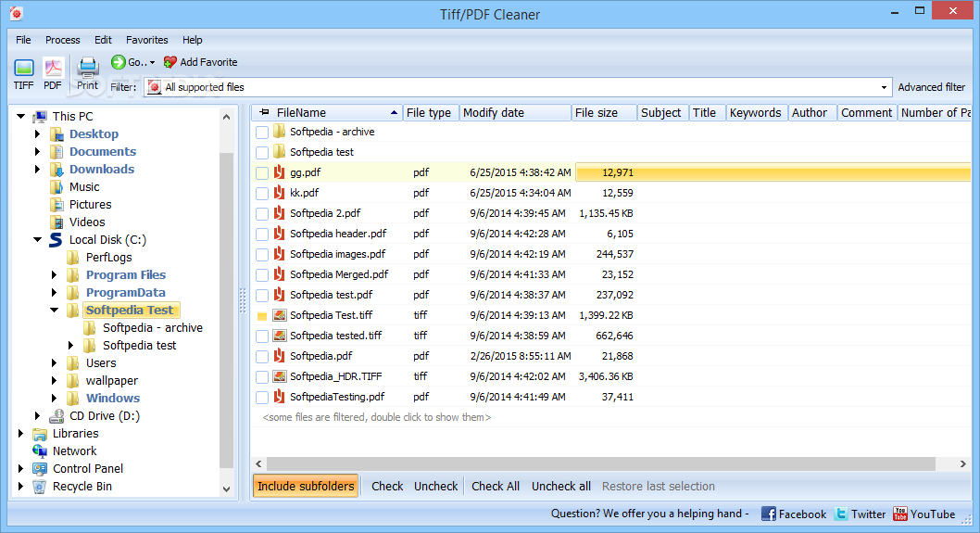Click the Network icon in tree
Viewport: 980px width, 533px height.
tap(40, 451)
